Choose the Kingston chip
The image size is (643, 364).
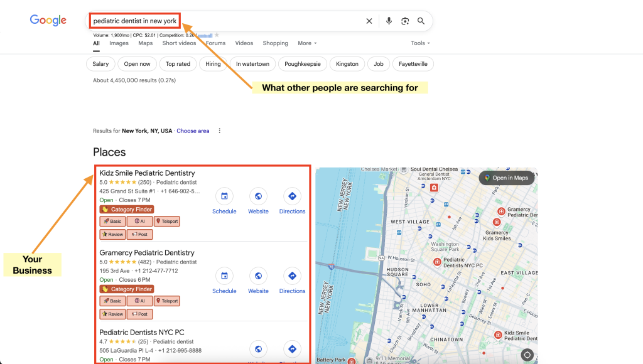347,64
